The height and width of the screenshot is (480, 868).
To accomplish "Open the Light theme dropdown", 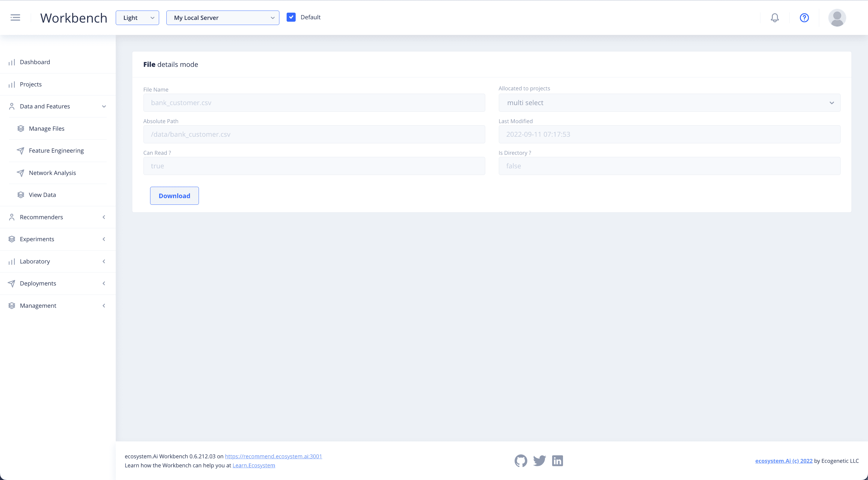I will [x=137, y=18].
